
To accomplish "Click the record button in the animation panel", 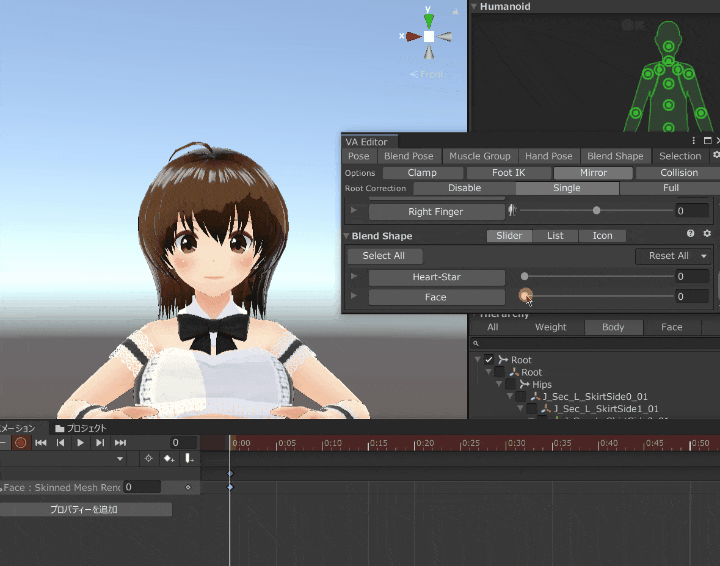I will click(20, 442).
